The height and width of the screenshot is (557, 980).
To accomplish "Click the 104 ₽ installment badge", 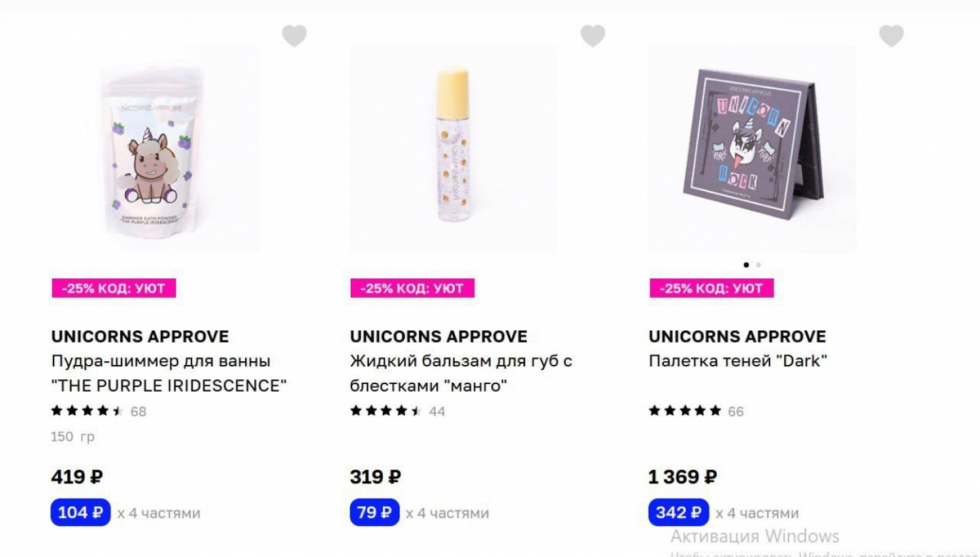I will 80,513.
